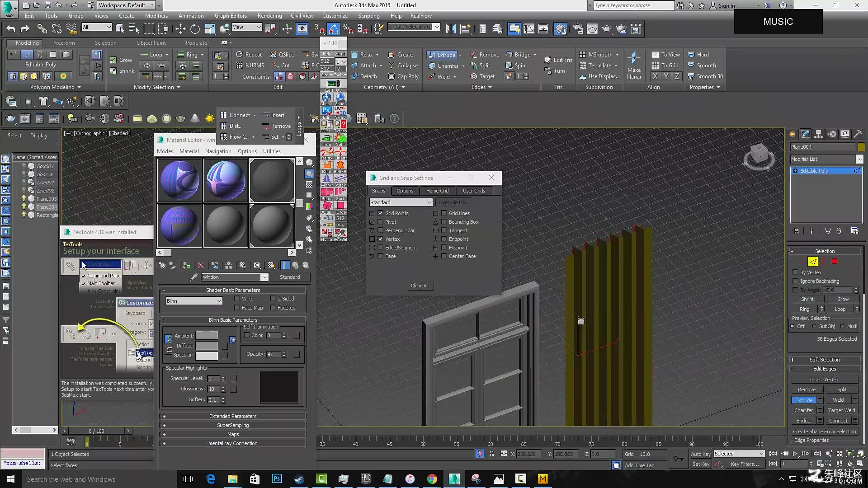
Task: Click the Make Planar ribbon icon
Action: (x=634, y=65)
